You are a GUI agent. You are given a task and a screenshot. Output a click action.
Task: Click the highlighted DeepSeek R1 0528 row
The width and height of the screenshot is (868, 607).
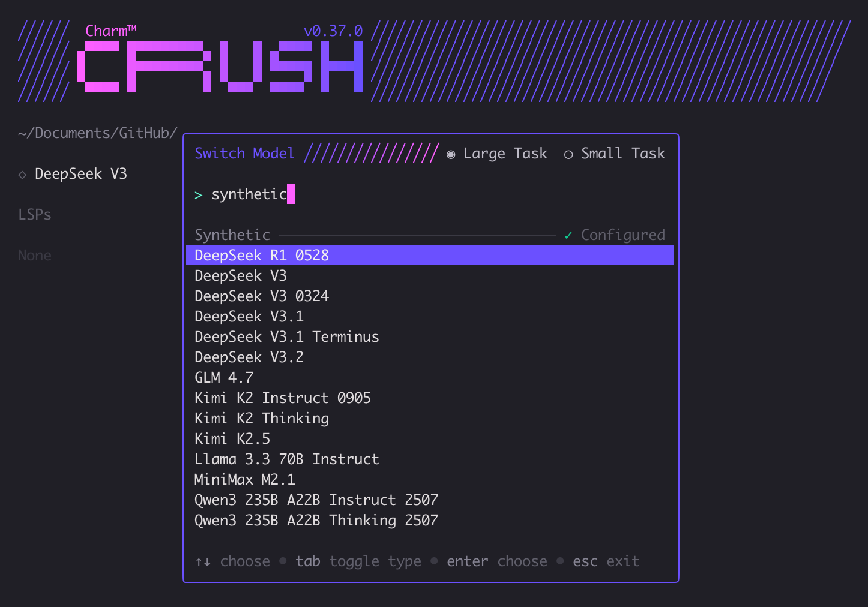[261, 255]
